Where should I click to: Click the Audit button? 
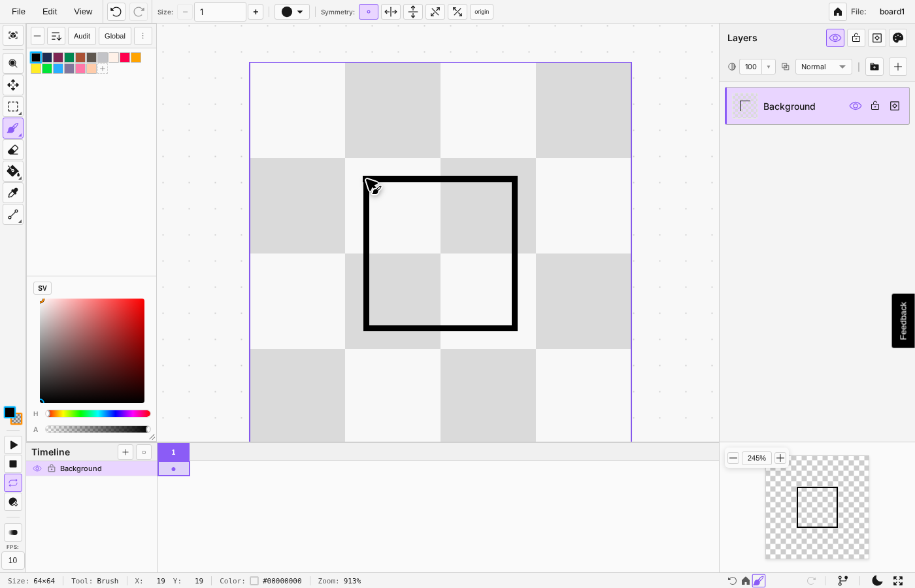point(82,36)
